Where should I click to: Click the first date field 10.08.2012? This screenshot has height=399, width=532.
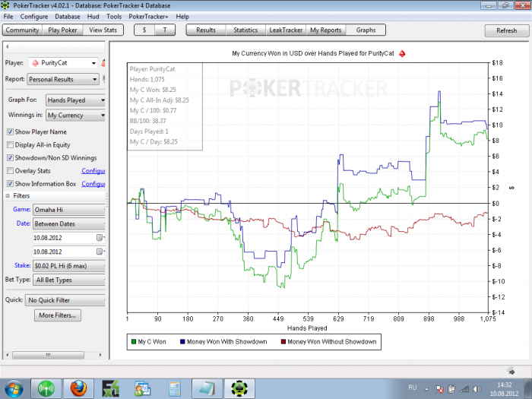point(65,237)
